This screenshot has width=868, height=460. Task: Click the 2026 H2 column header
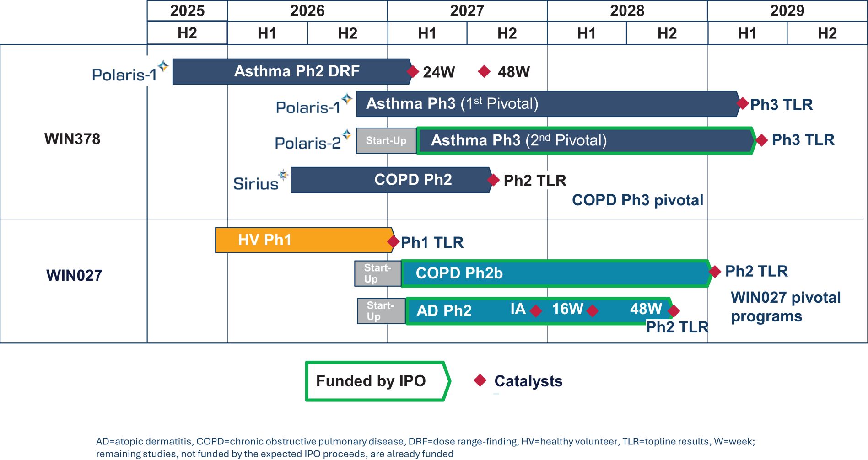coord(347,33)
